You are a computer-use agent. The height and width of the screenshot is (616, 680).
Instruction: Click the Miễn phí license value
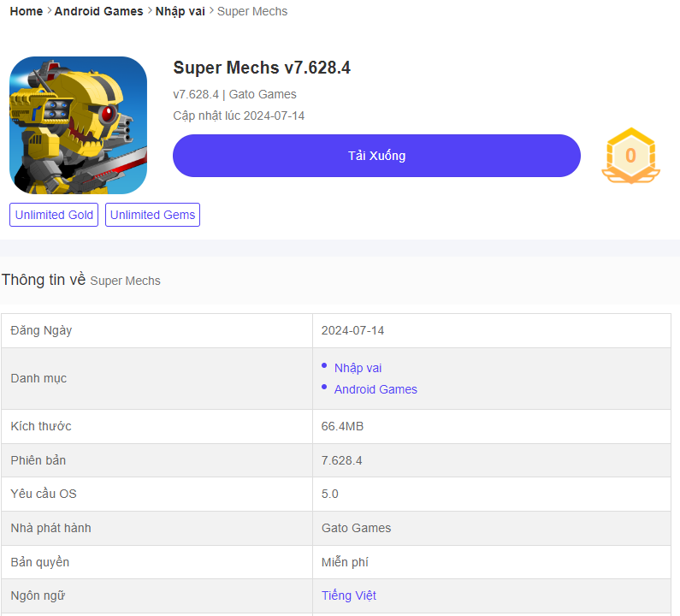tap(345, 562)
